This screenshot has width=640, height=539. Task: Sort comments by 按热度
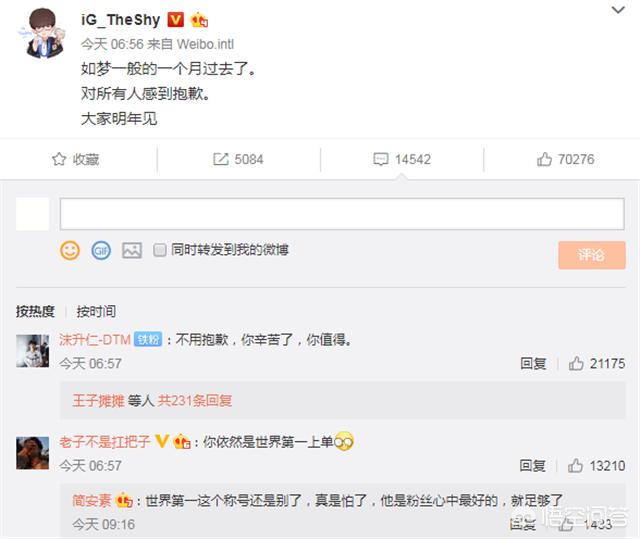35,311
